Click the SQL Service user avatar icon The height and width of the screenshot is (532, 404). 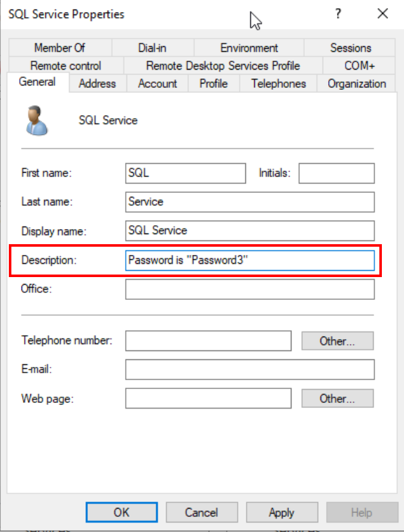point(37,120)
